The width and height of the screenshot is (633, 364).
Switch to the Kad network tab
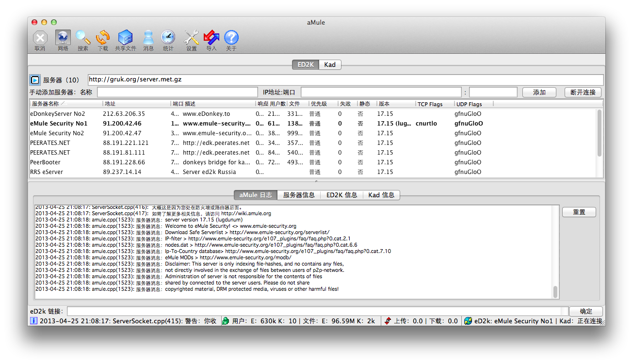click(x=330, y=64)
